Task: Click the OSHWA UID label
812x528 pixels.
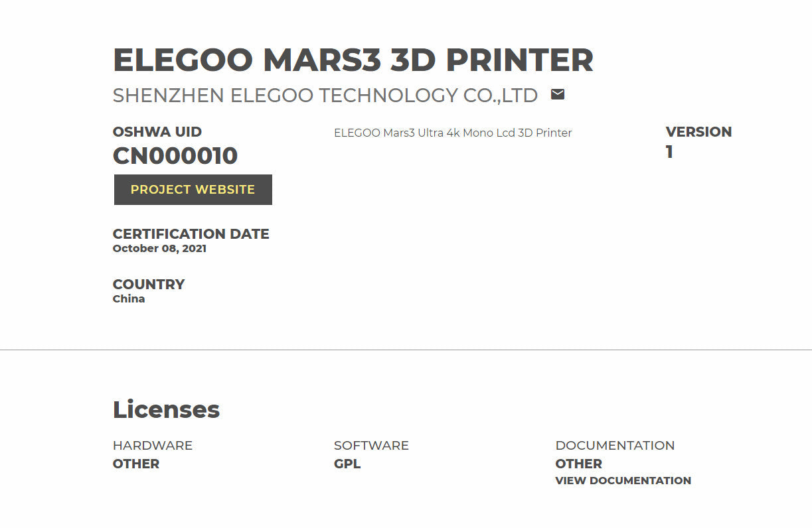Action: pos(157,132)
